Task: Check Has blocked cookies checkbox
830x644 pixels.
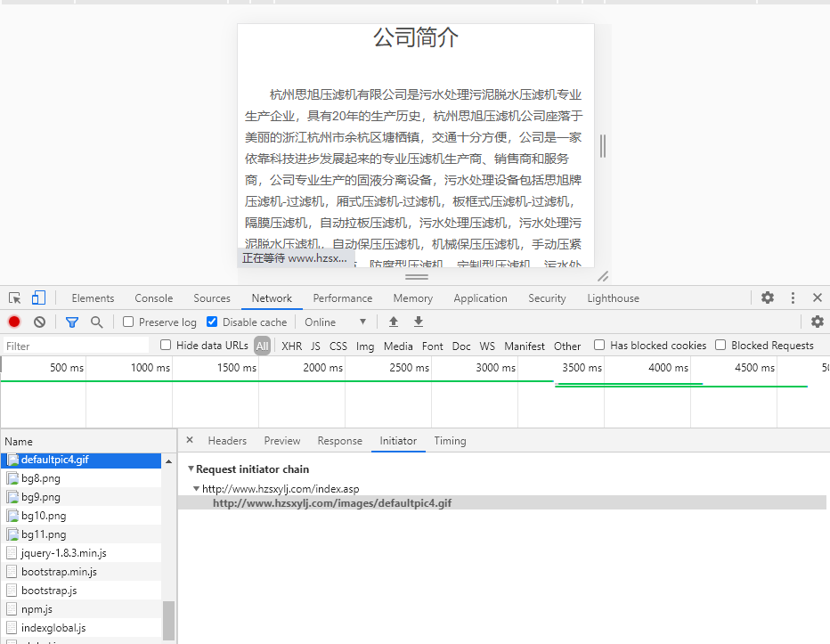Action: [599, 346]
